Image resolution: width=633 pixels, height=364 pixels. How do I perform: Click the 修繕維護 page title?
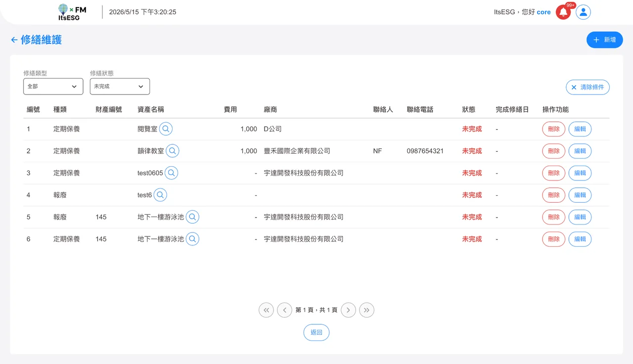coord(42,40)
